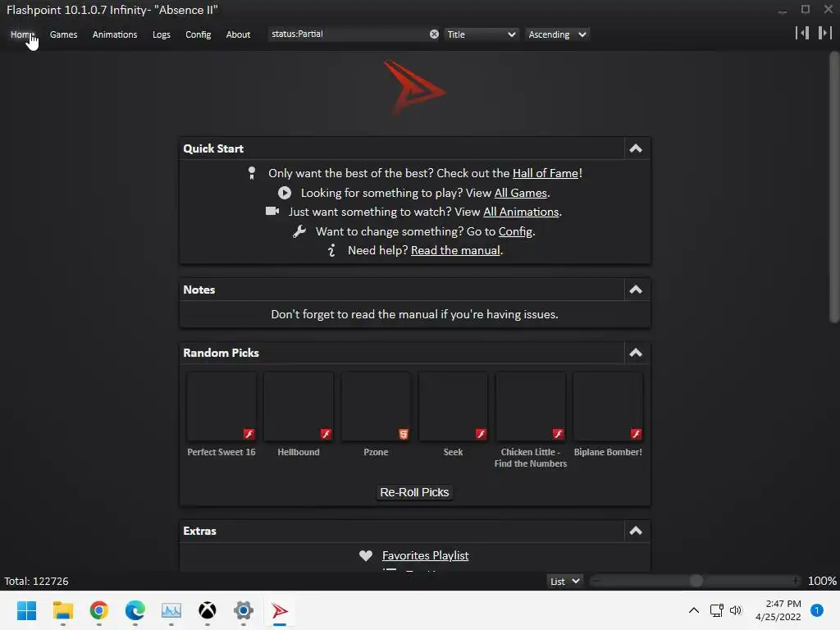Open the Hall of Fame link

coord(546,173)
